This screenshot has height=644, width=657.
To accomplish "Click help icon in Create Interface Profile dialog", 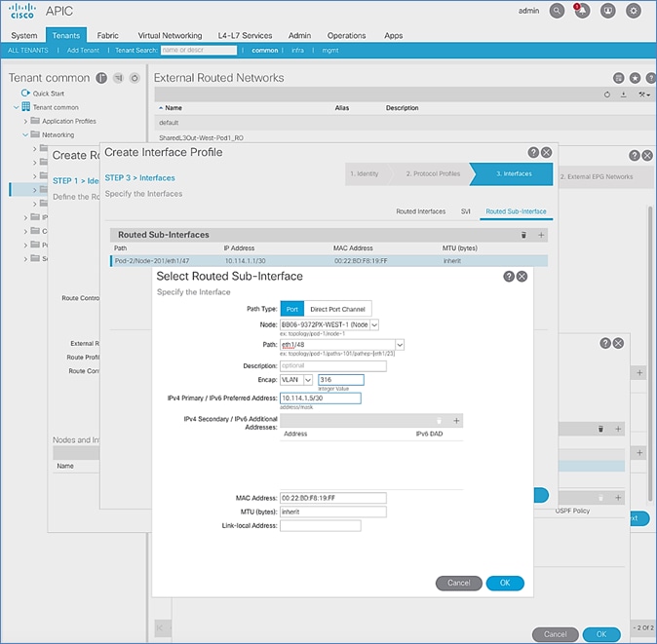I will [533, 152].
